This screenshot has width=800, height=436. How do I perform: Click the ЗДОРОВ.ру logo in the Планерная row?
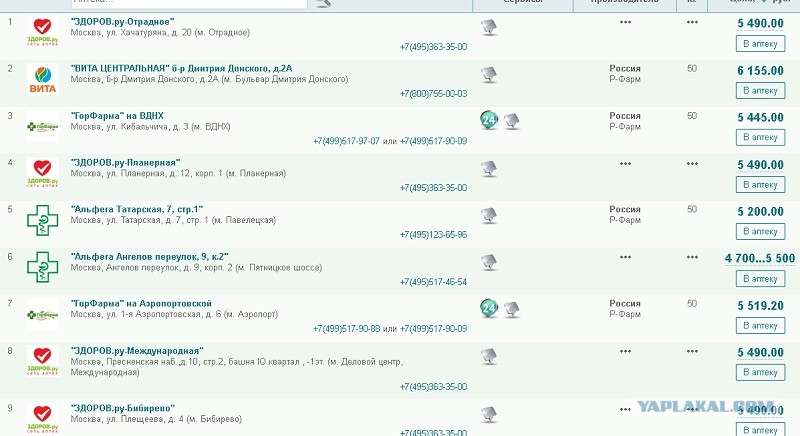pyautogui.click(x=42, y=173)
